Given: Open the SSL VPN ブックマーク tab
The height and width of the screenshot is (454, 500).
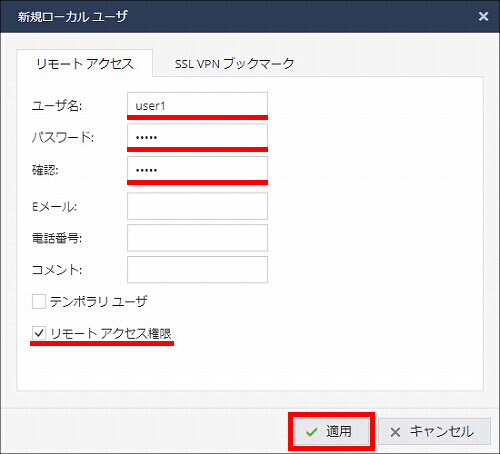Looking at the screenshot, I should (x=234, y=63).
